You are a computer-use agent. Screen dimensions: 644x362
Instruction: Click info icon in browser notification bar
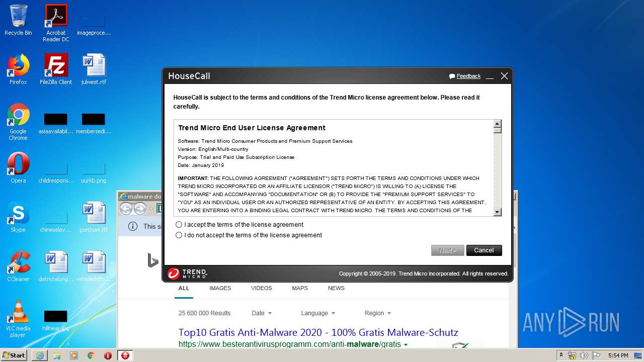tap(133, 226)
